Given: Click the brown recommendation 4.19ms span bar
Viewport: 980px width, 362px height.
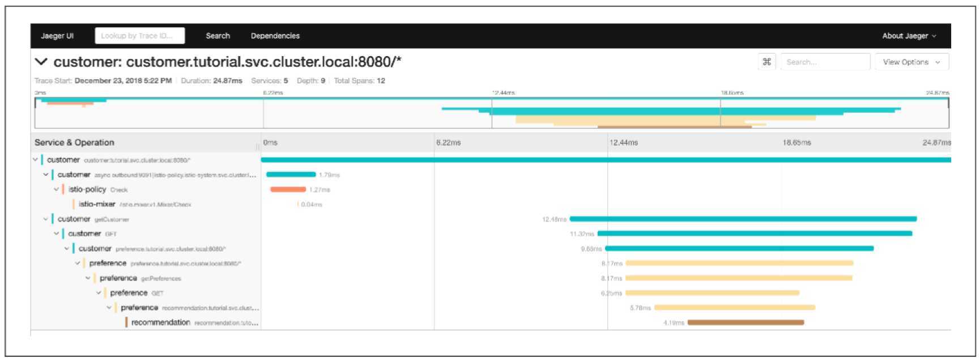Looking at the screenshot, I should pyautogui.click(x=745, y=322).
